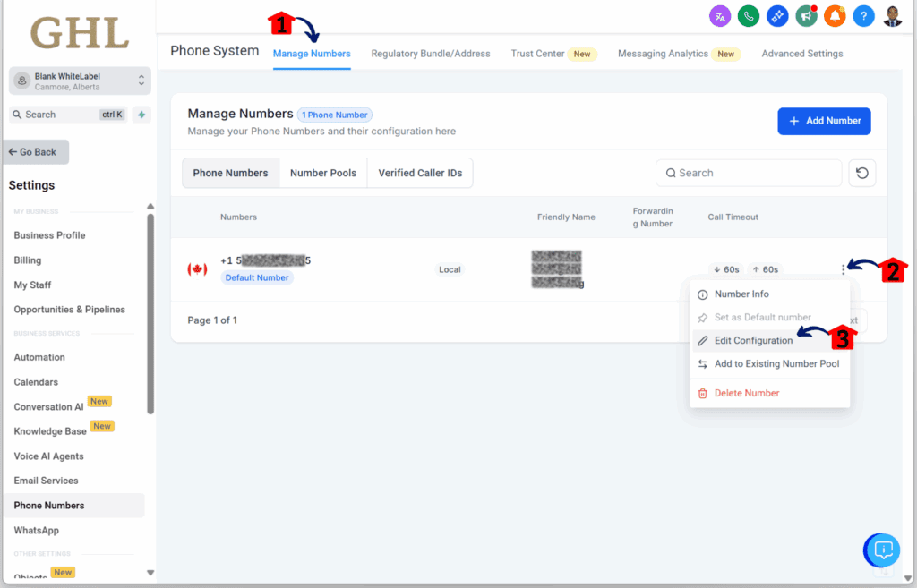Open Email Services settings
Image resolution: width=917 pixels, height=588 pixels.
46,481
